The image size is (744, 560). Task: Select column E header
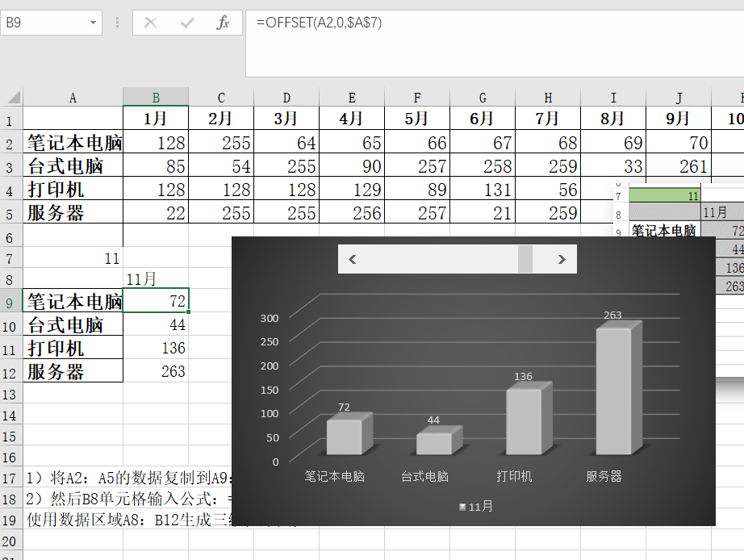coord(352,98)
